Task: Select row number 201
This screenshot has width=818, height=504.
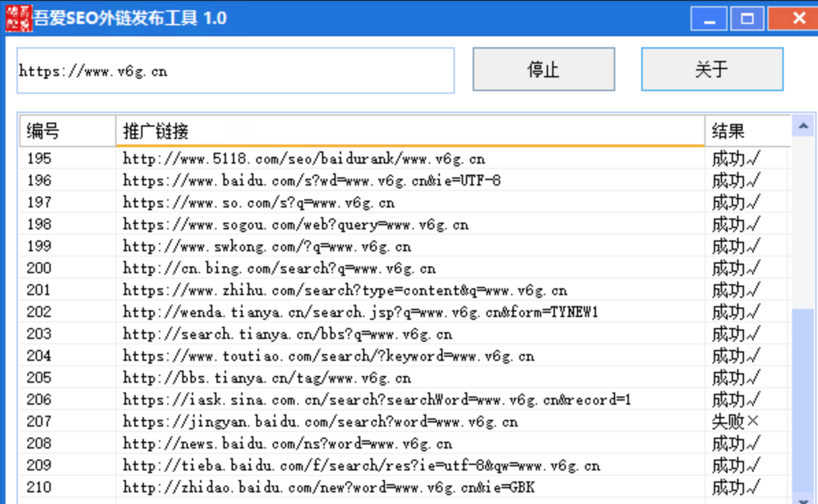Action: point(39,290)
